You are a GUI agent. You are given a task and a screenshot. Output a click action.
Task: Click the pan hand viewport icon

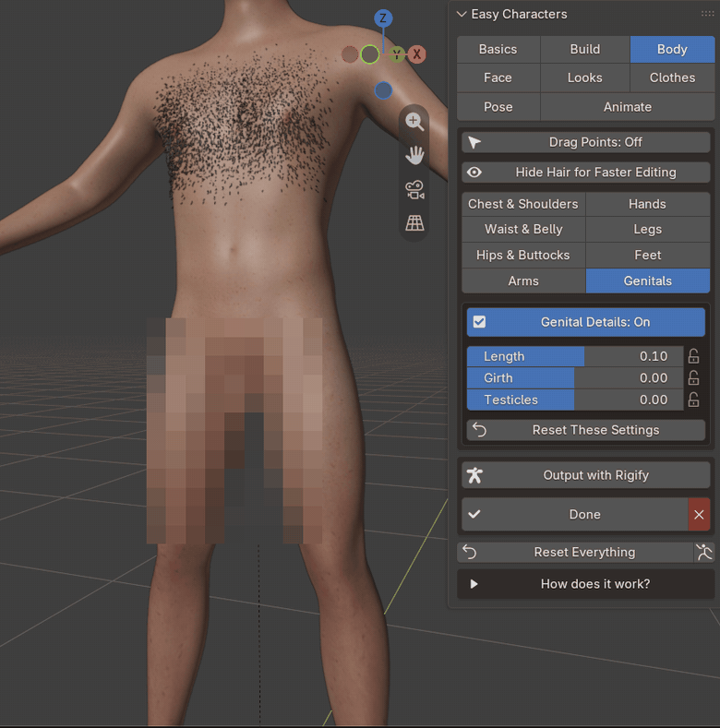tap(414, 155)
